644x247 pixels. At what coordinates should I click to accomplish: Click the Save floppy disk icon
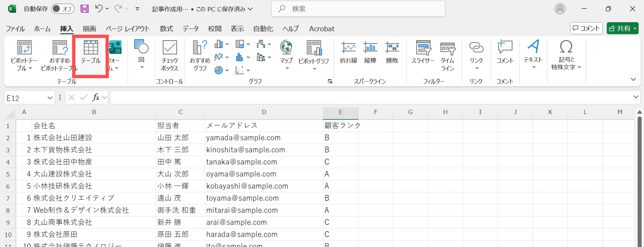85,9
